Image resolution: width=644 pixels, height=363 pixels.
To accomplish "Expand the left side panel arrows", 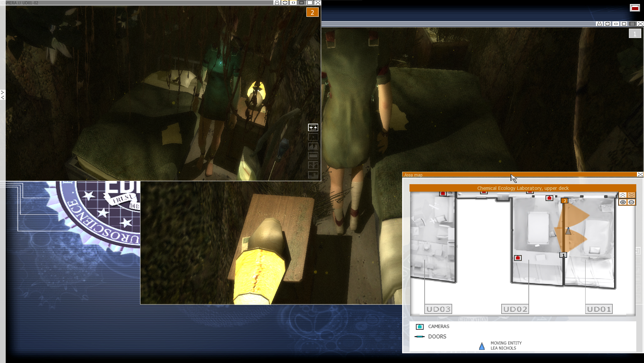I will tap(3, 94).
